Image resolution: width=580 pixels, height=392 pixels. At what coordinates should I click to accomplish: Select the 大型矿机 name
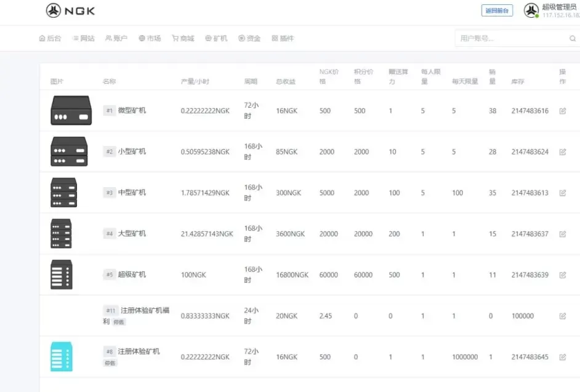click(132, 233)
